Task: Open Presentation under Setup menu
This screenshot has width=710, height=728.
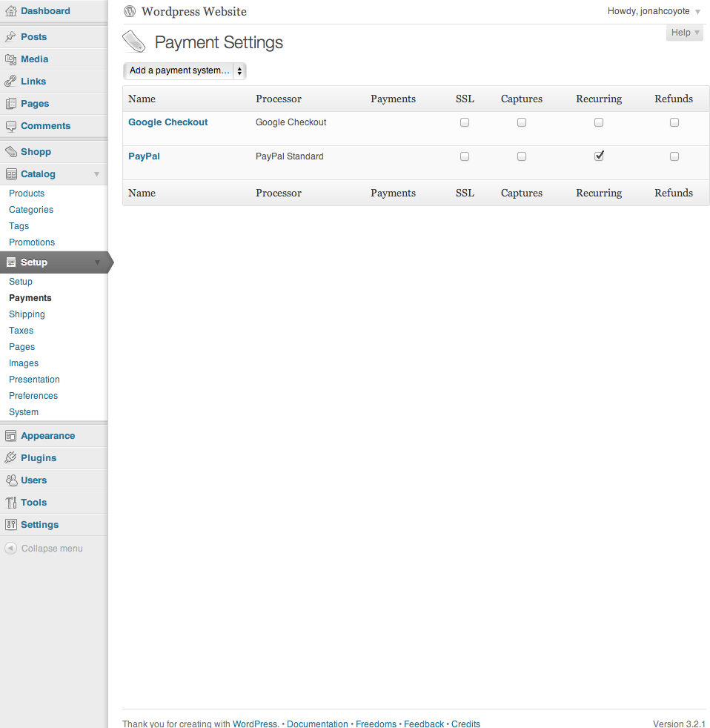Action: 34,380
